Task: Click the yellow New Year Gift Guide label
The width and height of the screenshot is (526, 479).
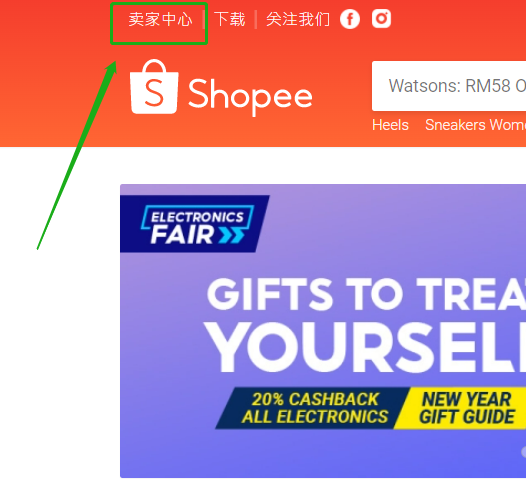Action: tap(467, 408)
